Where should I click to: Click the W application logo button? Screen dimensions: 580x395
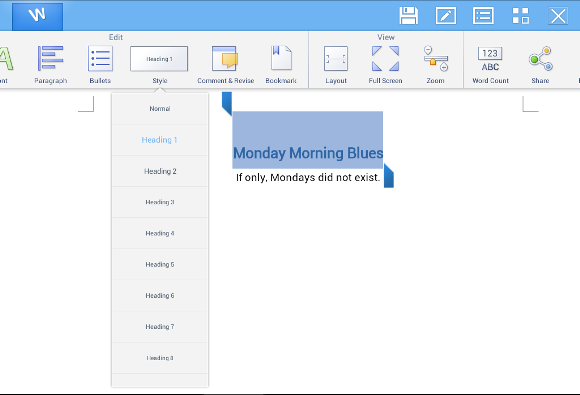tap(37, 17)
